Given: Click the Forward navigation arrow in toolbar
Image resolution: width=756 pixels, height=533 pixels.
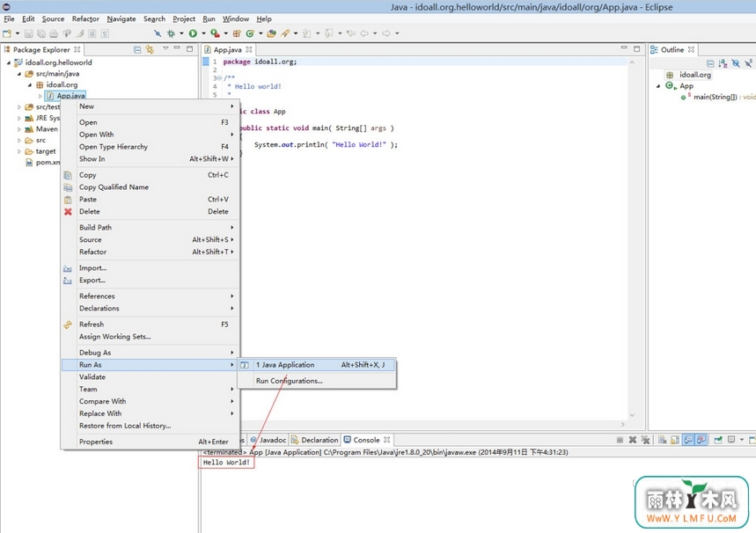Looking at the screenshot, I should click(x=386, y=33).
